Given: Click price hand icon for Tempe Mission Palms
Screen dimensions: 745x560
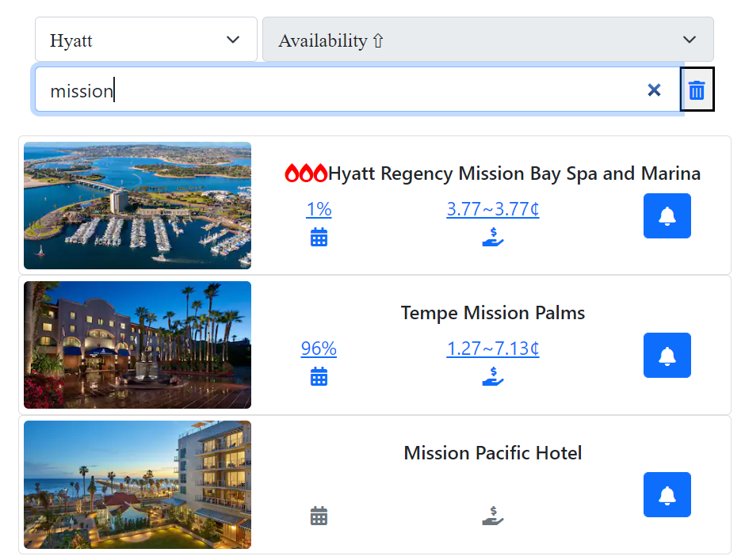Looking at the screenshot, I should (493, 376).
